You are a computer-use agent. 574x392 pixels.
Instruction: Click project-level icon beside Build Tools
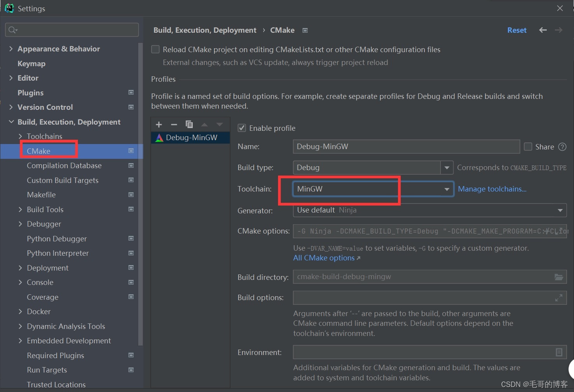point(131,209)
